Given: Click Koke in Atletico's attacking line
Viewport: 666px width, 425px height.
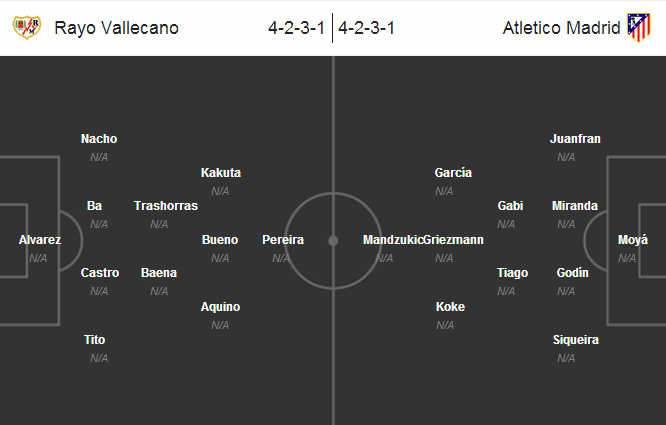Looking at the screenshot, I should point(451,307).
